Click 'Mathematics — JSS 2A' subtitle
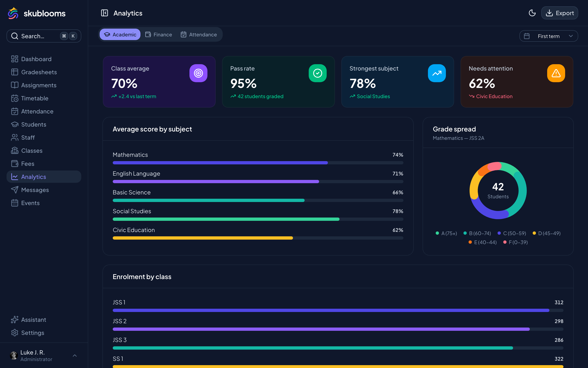 click(x=459, y=138)
